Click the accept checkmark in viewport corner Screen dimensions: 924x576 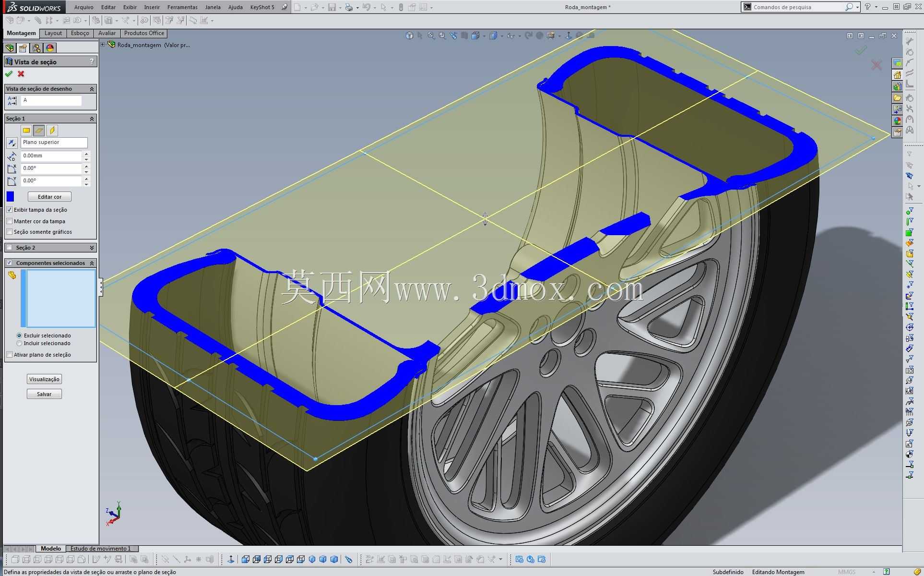(861, 50)
